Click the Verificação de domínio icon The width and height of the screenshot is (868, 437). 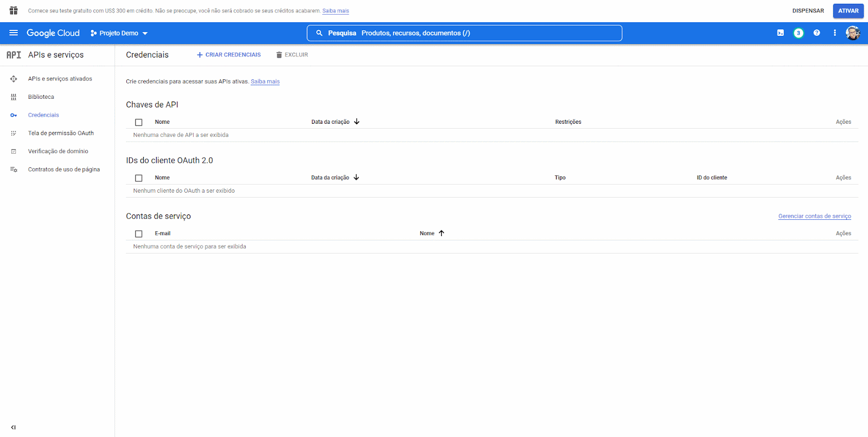(14, 151)
